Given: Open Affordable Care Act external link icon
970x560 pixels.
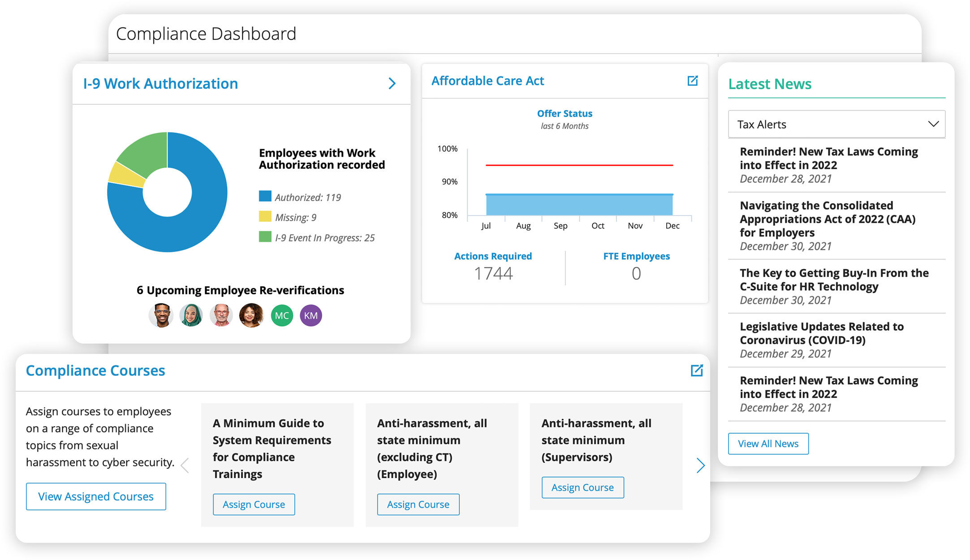Looking at the screenshot, I should [x=692, y=81].
